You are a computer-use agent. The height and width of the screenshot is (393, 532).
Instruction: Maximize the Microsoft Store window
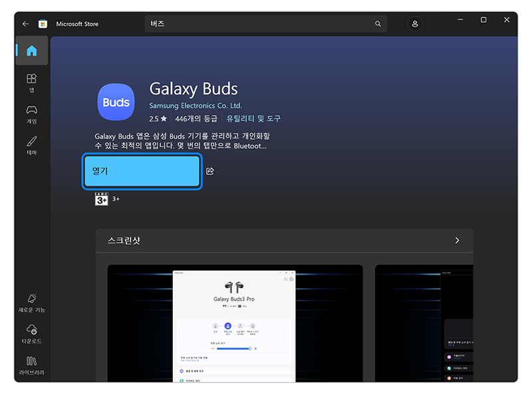[x=483, y=20]
